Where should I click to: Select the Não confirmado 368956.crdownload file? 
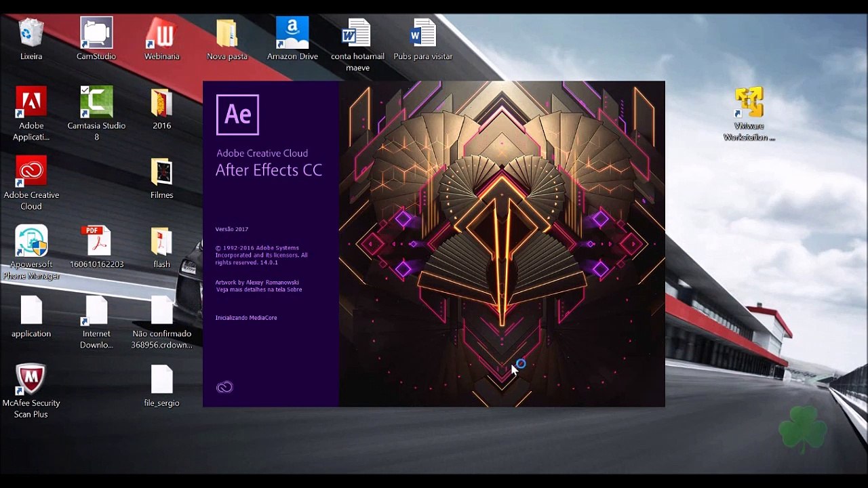161,322
